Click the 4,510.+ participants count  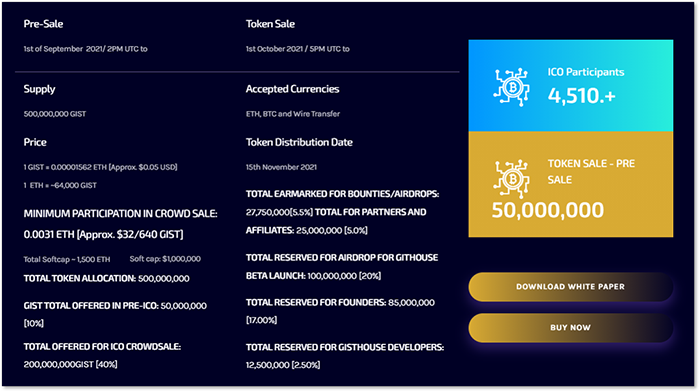pyautogui.click(x=582, y=96)
